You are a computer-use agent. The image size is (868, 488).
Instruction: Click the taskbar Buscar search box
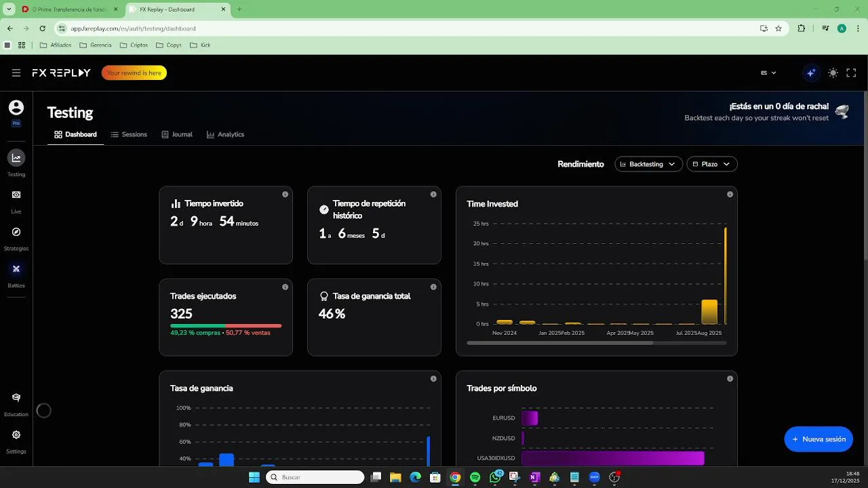pos(315,477)
